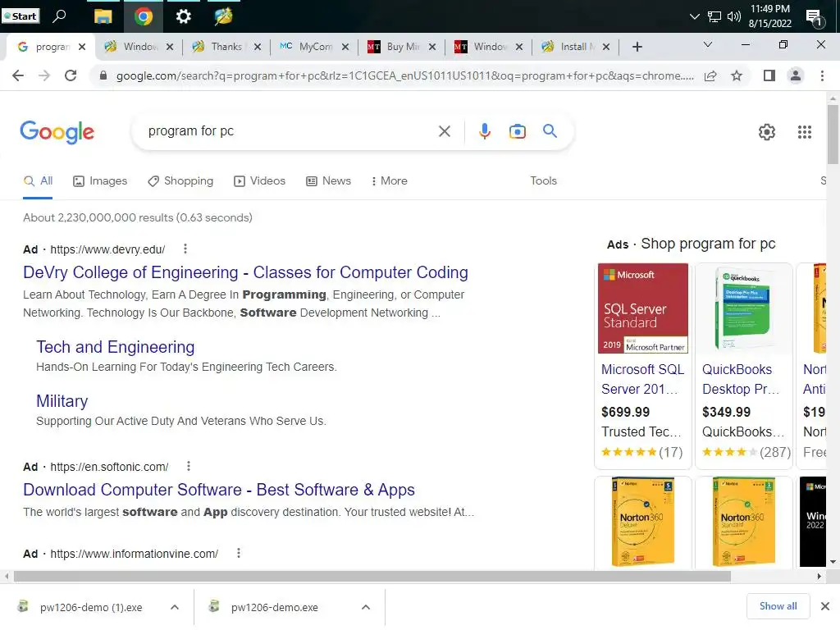The image size is (840, 630).
Task: Click the blue search magnifier button
Action: [550, 130]
